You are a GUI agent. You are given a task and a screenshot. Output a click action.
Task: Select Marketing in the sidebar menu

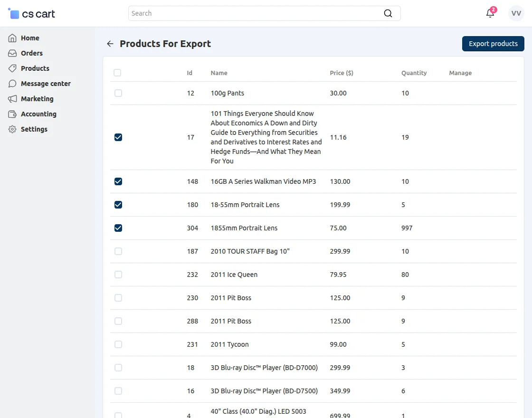tap(37, 98)
